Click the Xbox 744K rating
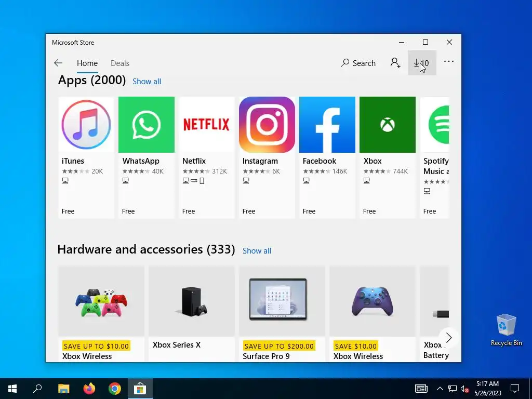The image size is (532, 399). click(x=386, y=171)
